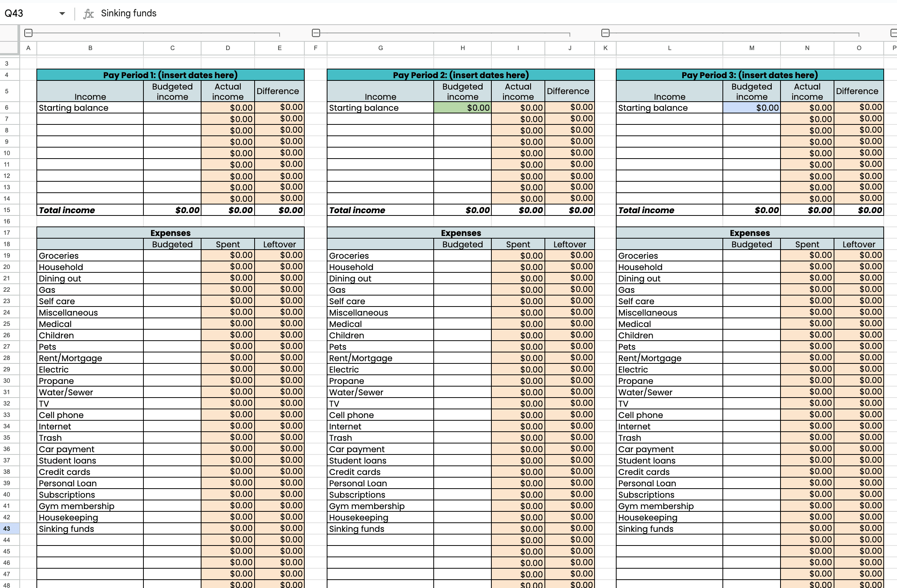
Task: Select Credit cards cell in Pay Period 3
Action: pos(670,472)
